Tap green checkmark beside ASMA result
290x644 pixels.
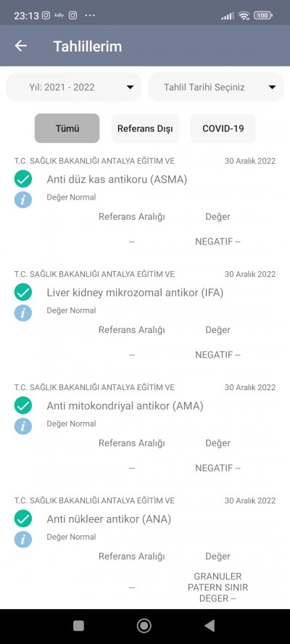click(23, 179)
